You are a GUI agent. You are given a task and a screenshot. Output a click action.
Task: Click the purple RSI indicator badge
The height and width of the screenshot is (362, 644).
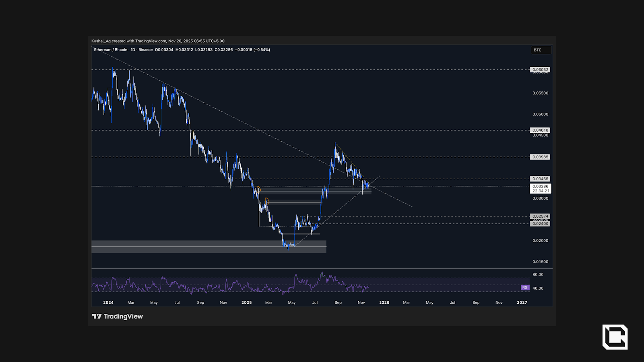(x=525, y=288)
